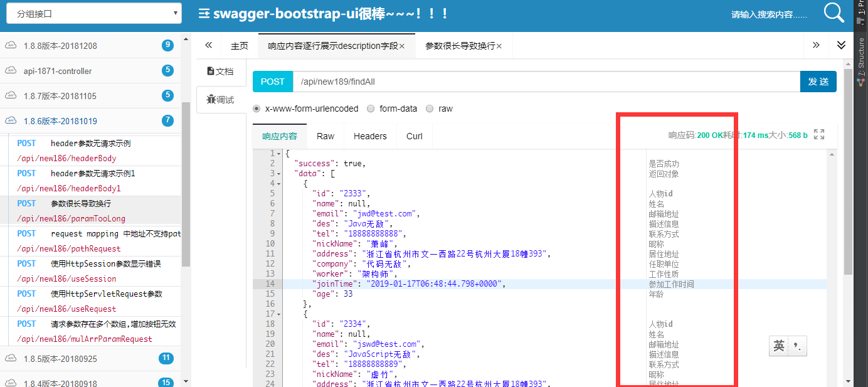Select raw radio option
Image resolution: width=868 pixels, height=387 pixels.
pos(430,109)
